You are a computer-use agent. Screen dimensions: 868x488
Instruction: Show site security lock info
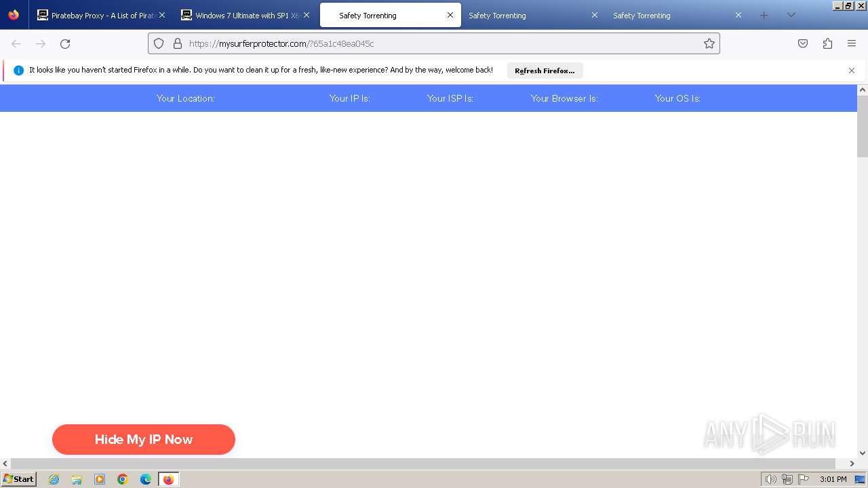pos(178,43)
